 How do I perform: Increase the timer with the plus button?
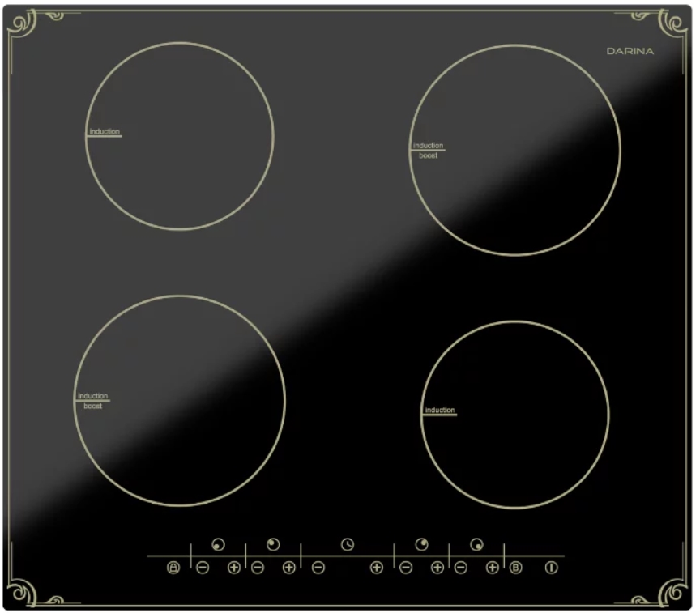pos(377,568)
